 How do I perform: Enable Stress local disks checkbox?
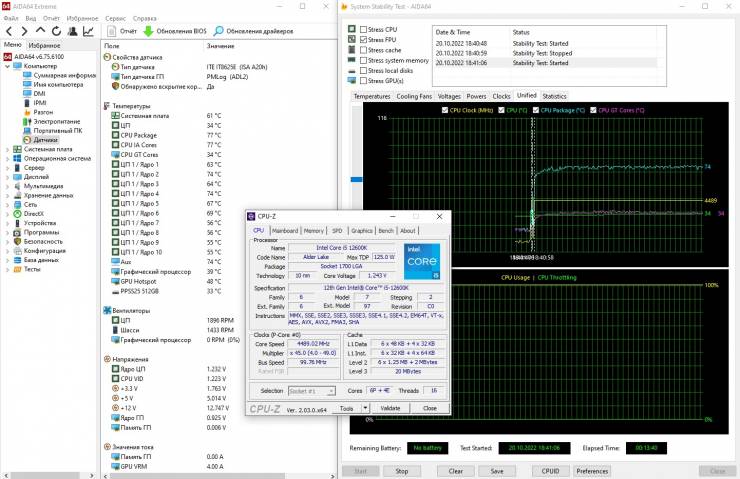tap(363, 70)
